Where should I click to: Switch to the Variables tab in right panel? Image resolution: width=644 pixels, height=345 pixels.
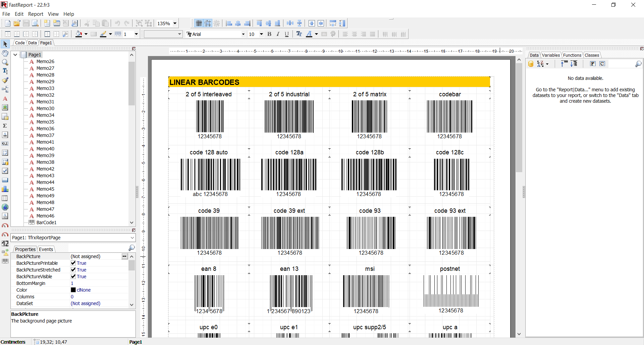tap(550, 55)
